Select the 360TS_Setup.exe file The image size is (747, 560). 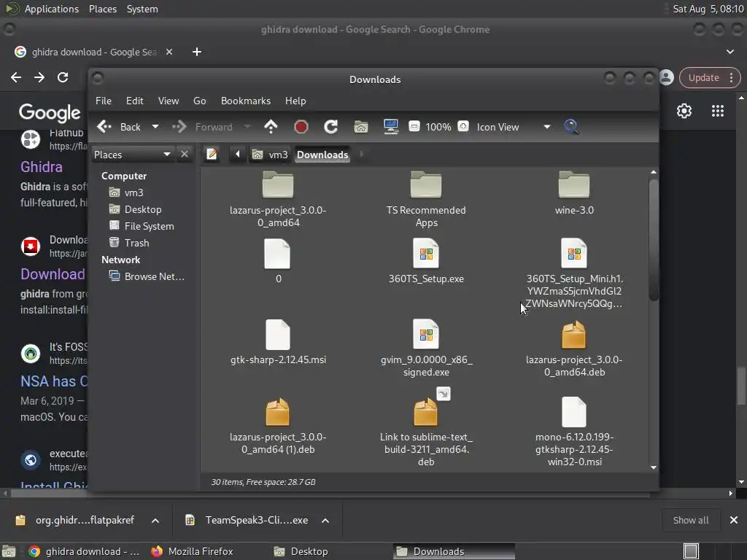coord(426,261)
